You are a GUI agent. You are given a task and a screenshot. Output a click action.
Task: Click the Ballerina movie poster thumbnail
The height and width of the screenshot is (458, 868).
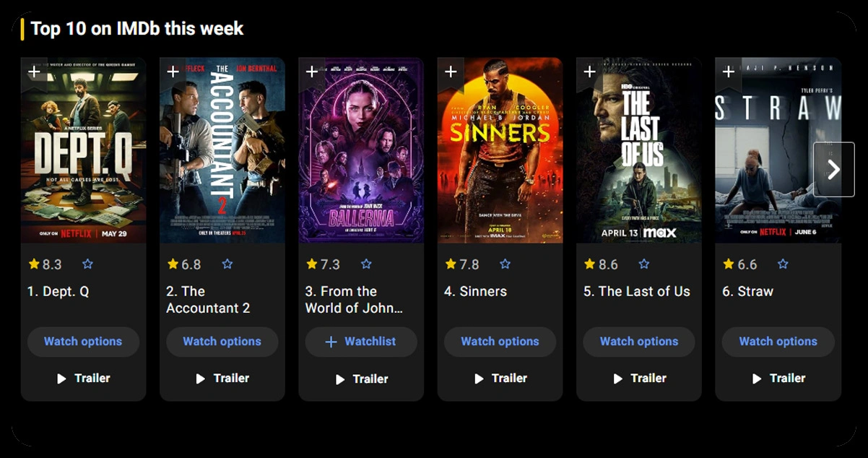(x=361, y=150)
